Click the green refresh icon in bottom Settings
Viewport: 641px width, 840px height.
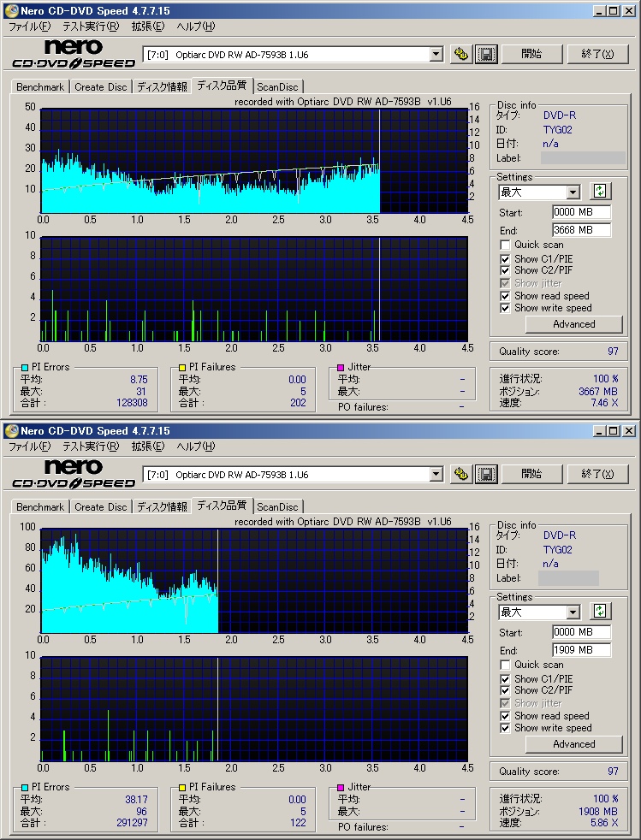pyautogui.click(x=600, y=612)
